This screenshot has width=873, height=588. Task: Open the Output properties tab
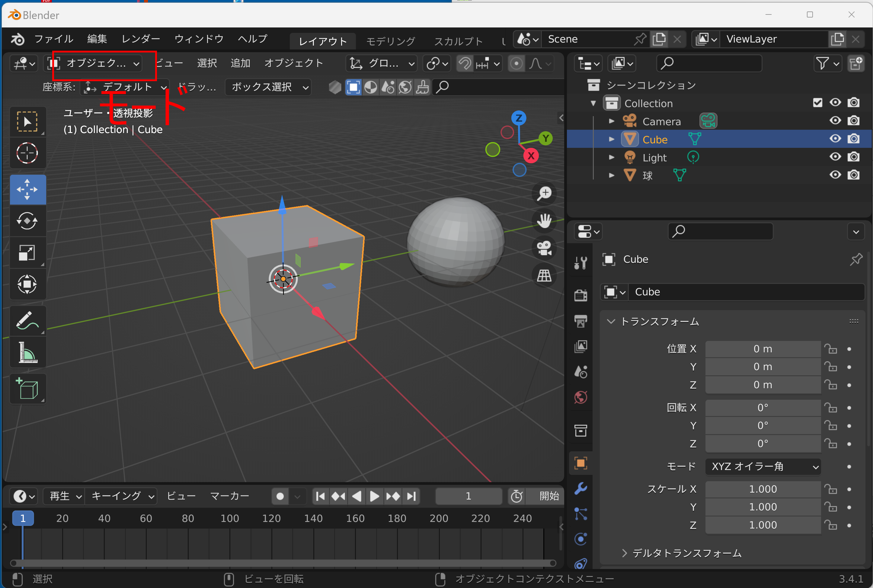click(x=581, y=321)
